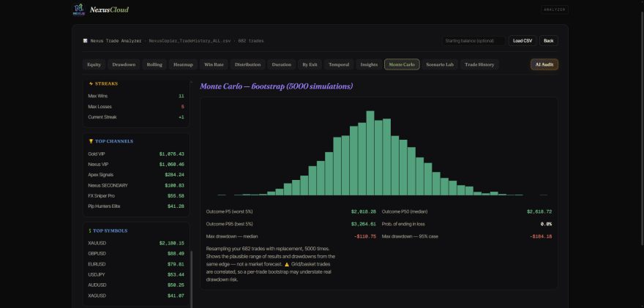Open the Duration tab
Image resolution: width=644 pixels, height=308 pixels.
point(281,64)
